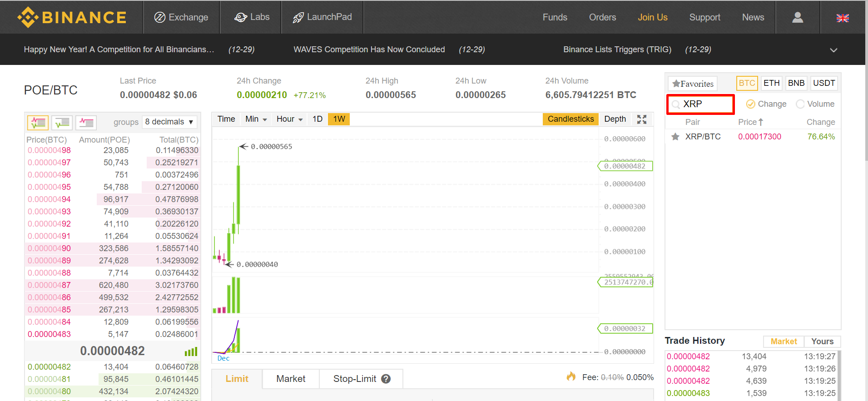Select the Volume radio button
868x401 pixels.
pos(800,104)
